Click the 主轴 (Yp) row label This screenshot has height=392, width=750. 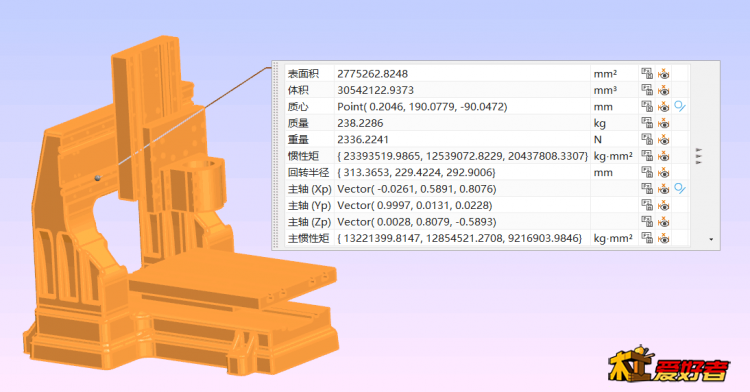(x=309, y=205)
